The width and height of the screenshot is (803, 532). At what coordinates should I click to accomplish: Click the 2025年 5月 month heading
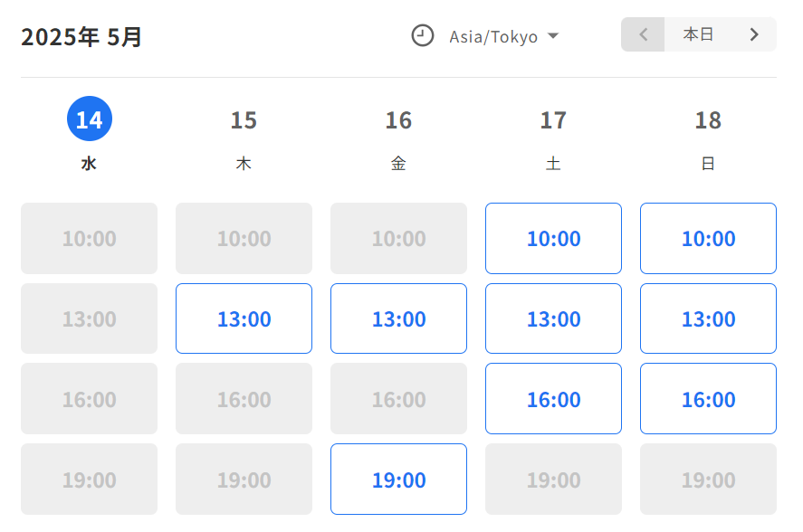point(81,37)
